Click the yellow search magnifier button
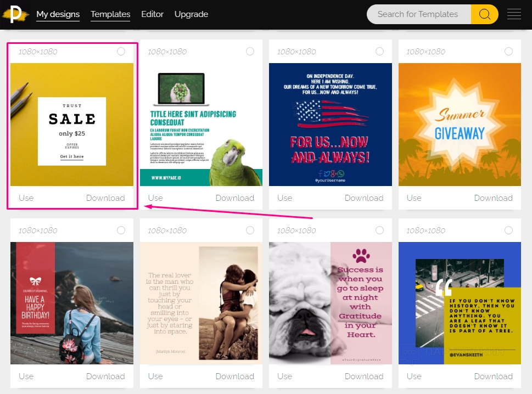 tap(484, 14)
